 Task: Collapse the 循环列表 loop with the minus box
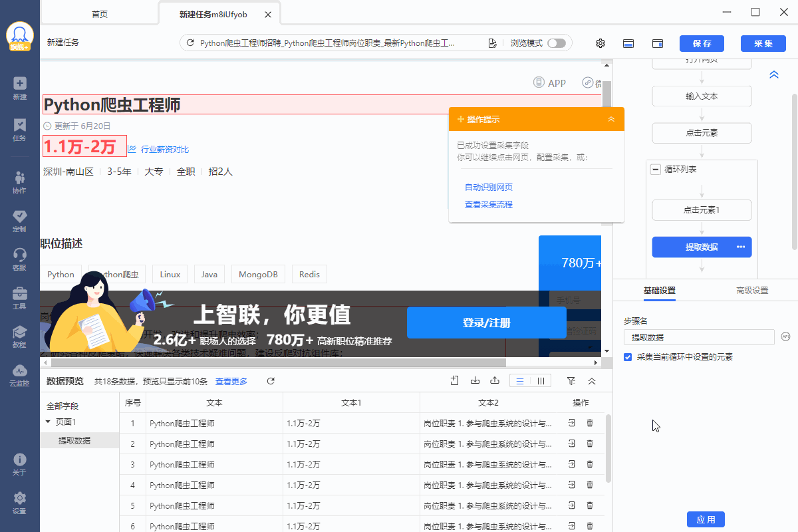656,170
